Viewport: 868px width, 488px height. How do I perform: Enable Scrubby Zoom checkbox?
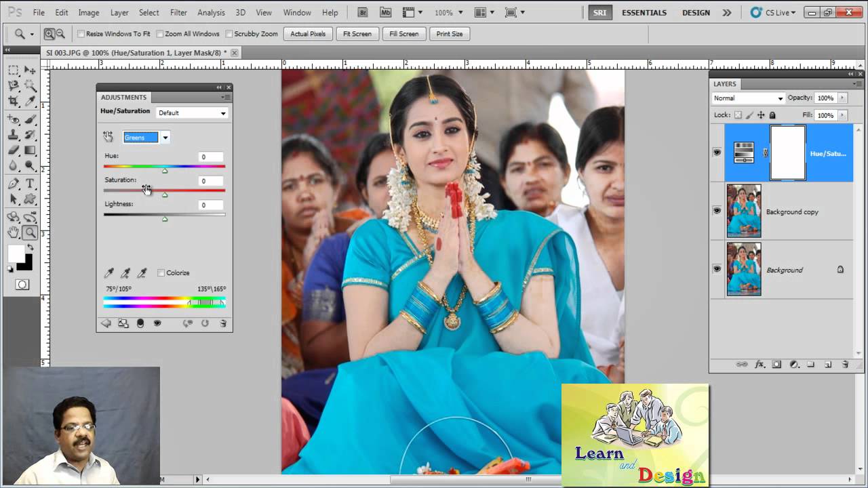pyautogui.click(x=229, y=34)
